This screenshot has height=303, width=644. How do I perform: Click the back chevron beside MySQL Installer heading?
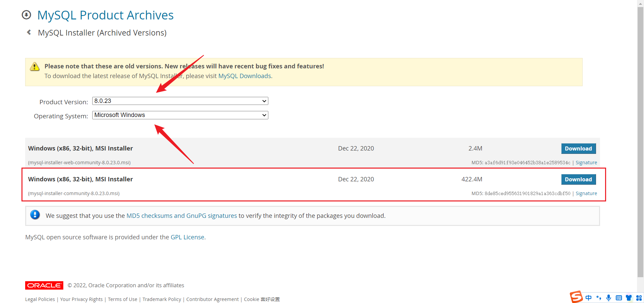(29, 32)
